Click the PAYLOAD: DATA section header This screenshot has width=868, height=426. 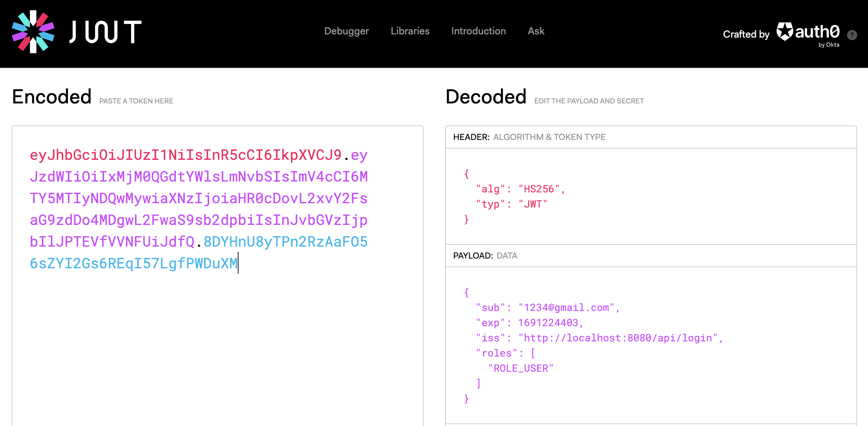coord(485,256)
